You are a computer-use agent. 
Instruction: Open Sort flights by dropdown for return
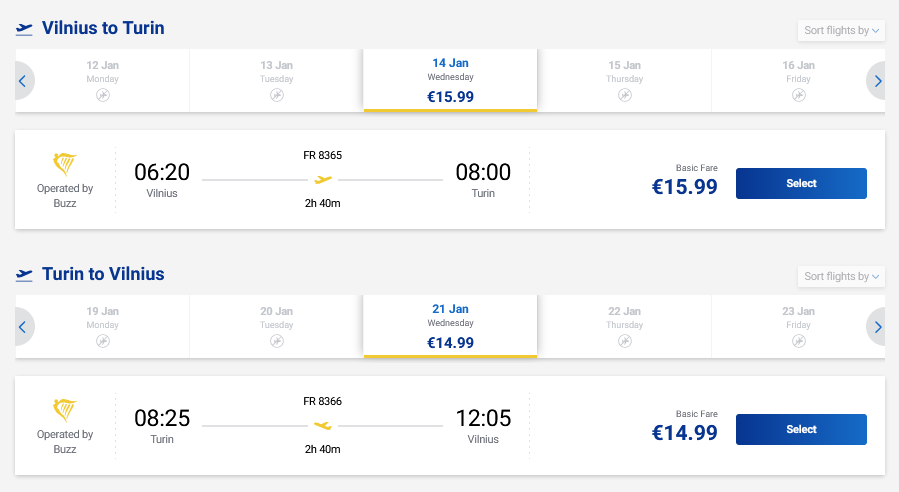click(x=841, y=276)
